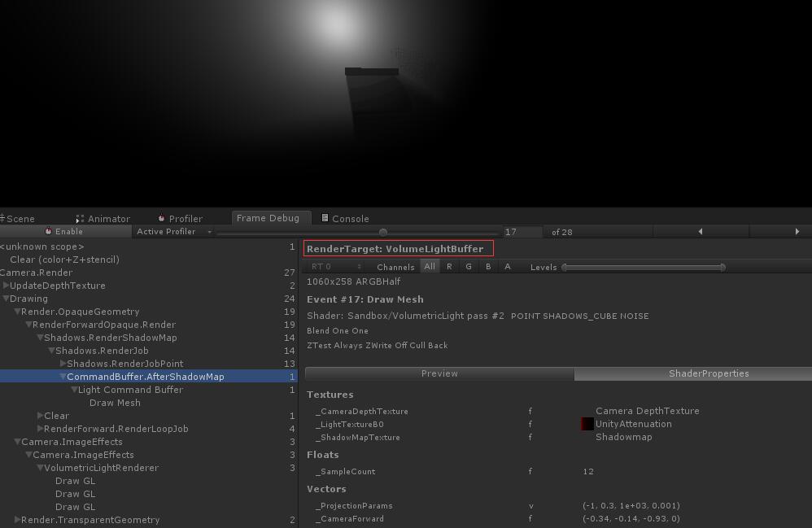Toggle the Enable frame debugger button

[x=65, y=232]
